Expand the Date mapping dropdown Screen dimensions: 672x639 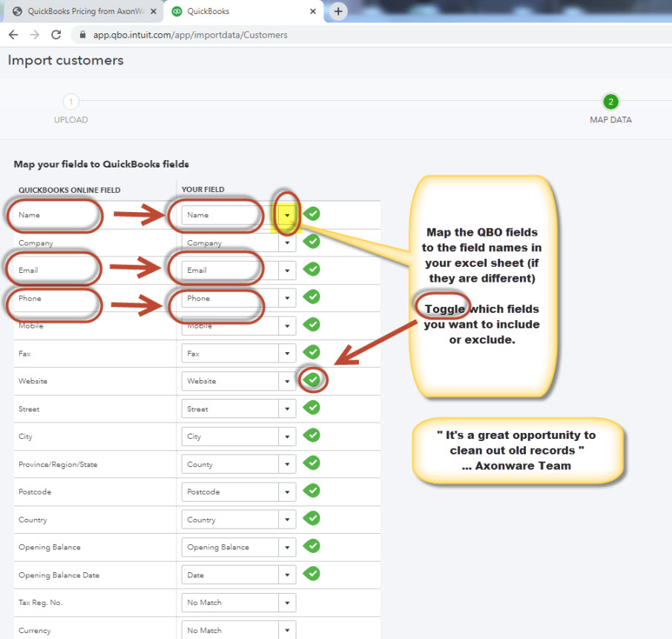point(287,575)
